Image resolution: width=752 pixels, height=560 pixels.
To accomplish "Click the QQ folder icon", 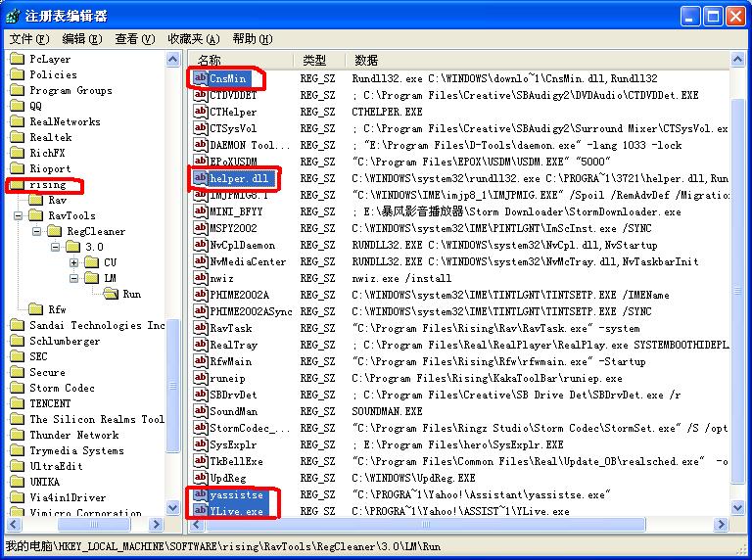I will 17,106.
